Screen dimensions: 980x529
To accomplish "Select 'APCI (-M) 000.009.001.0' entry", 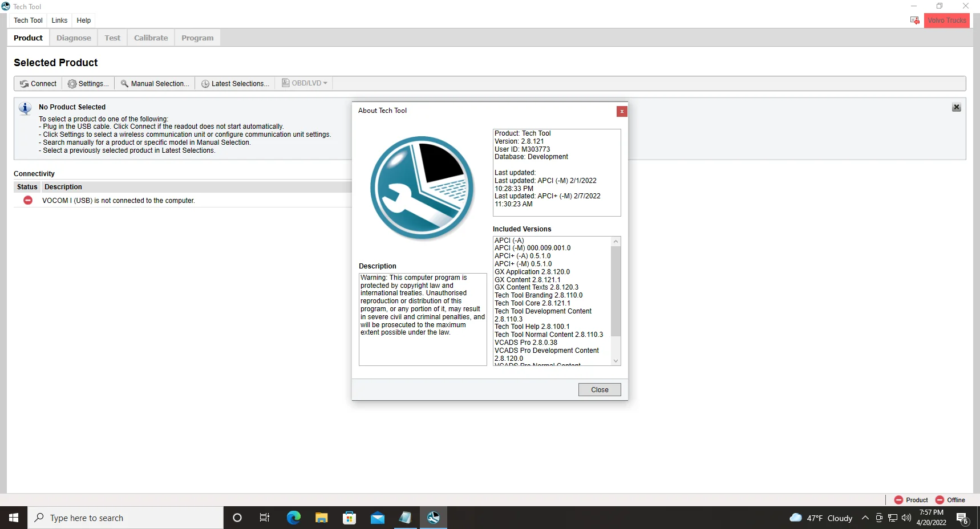I will [x=532, y=248].
